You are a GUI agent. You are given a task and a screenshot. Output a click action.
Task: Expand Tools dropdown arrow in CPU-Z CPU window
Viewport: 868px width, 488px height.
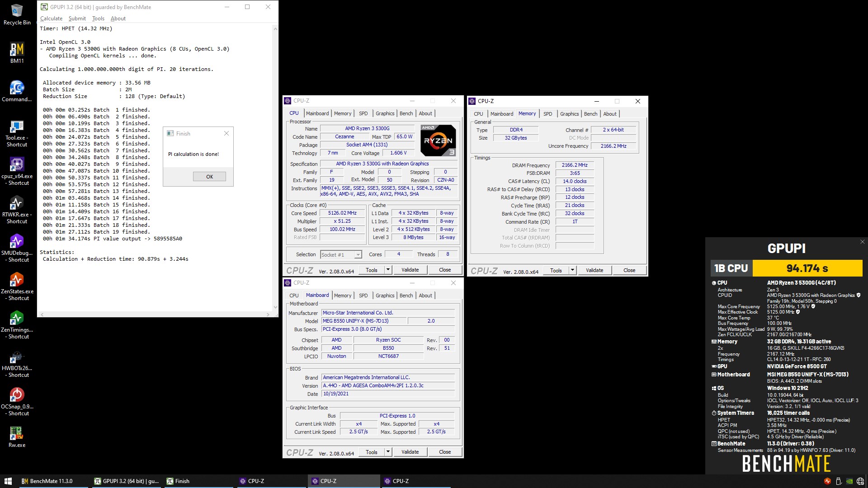coord(388,270)
